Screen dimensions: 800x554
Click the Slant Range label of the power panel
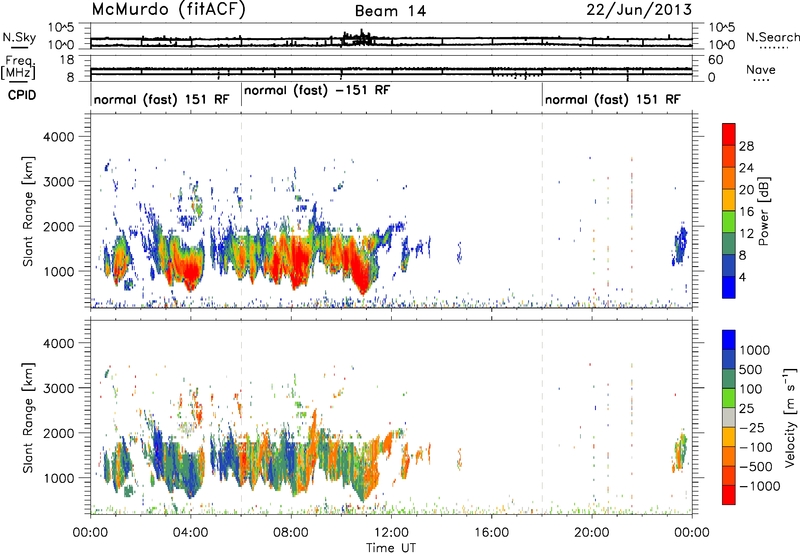point(28,211)
